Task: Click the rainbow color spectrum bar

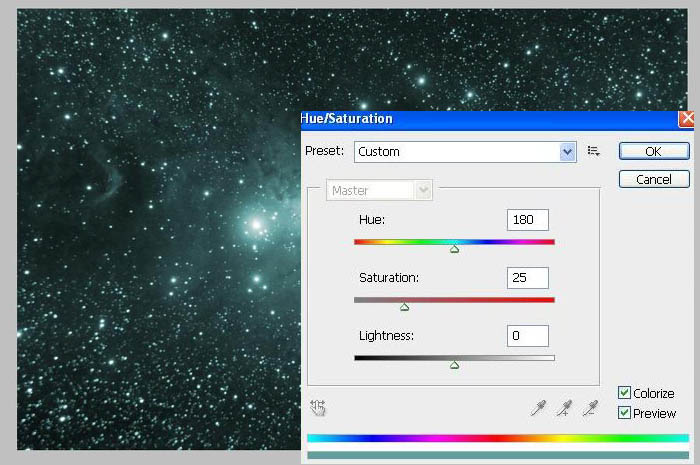Action: point(498,438)
